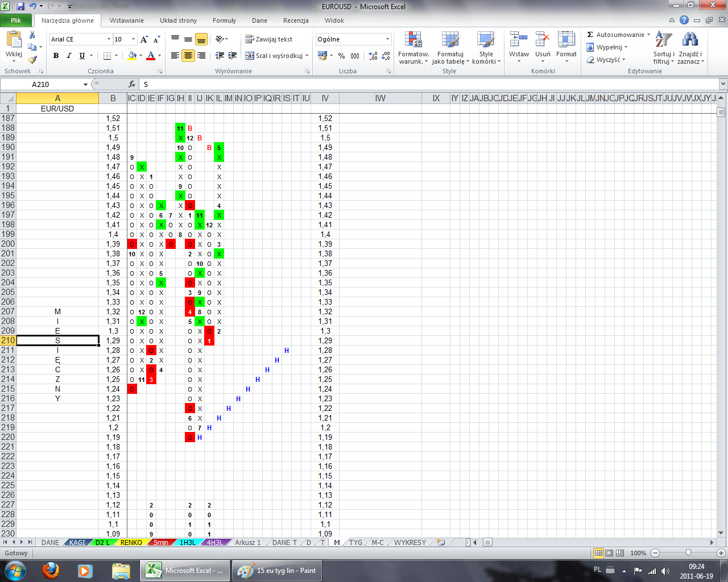
Task: Align content to top of cell
Action: [x=175, y=39]
